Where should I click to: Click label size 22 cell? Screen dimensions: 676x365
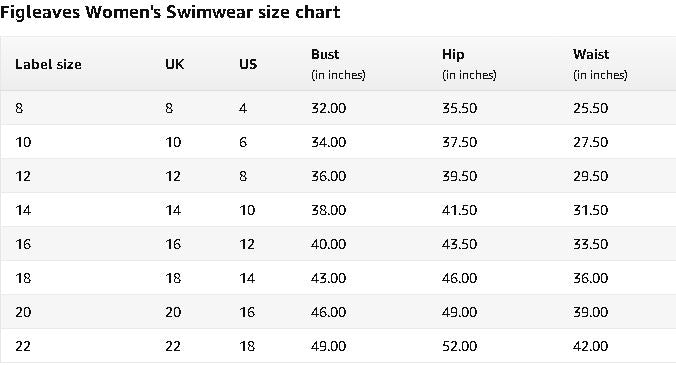[23, 346]
